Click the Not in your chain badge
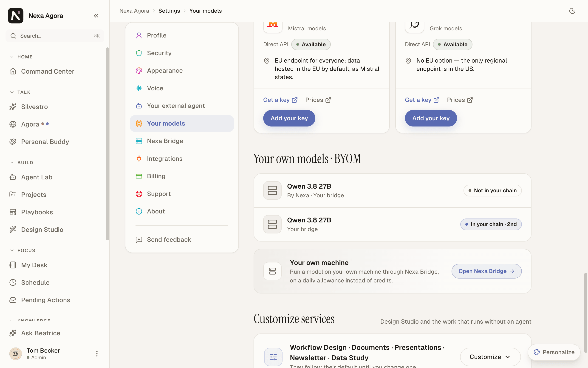The image size is (588, 368). point(492,191)
